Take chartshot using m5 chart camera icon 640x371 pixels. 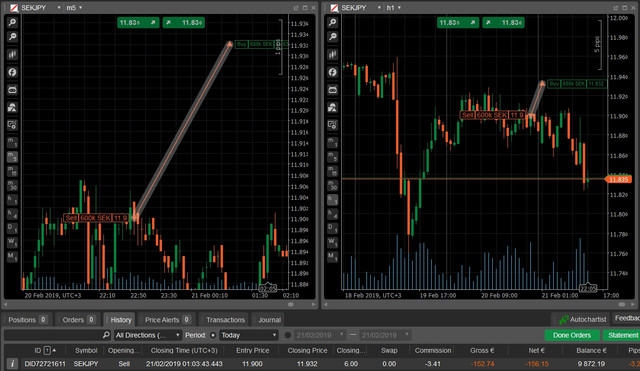click(x=12, y=125)
